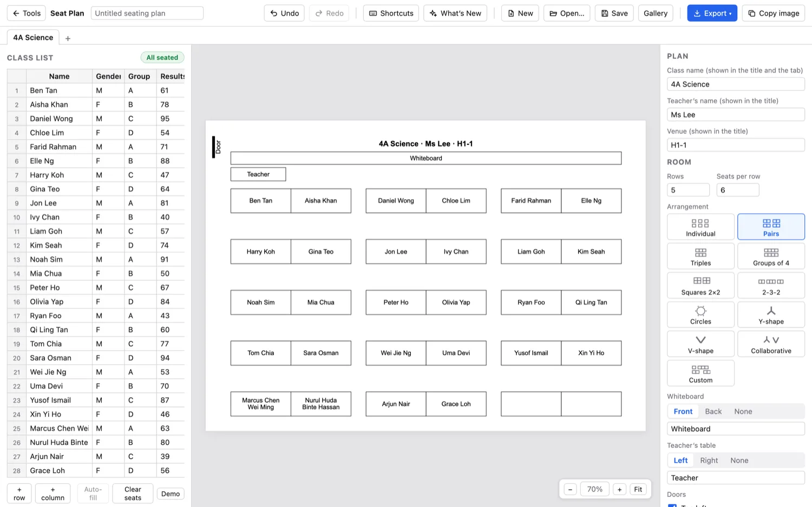Click the Teacher table on plan
812x507 pixels.
pyautogui.click(x=258, y=174)
